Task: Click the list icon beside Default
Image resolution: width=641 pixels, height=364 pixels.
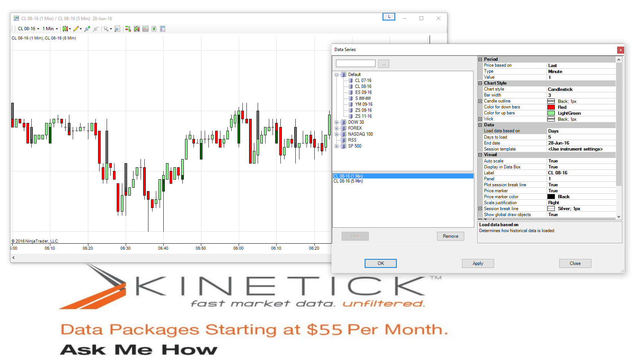Action: (343, 75)
